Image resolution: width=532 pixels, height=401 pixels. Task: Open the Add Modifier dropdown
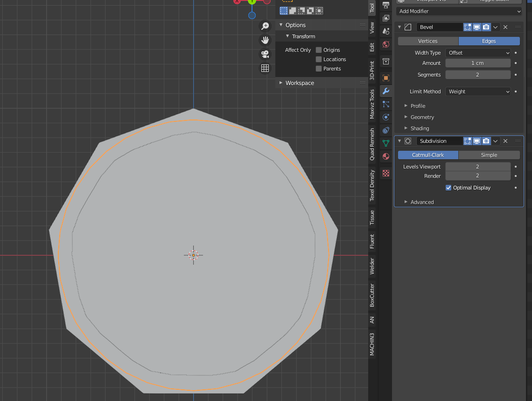click(x=459, y=11)
